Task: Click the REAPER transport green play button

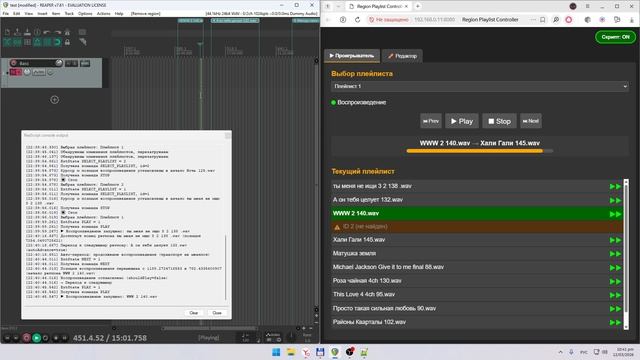Action: point(36,338)
